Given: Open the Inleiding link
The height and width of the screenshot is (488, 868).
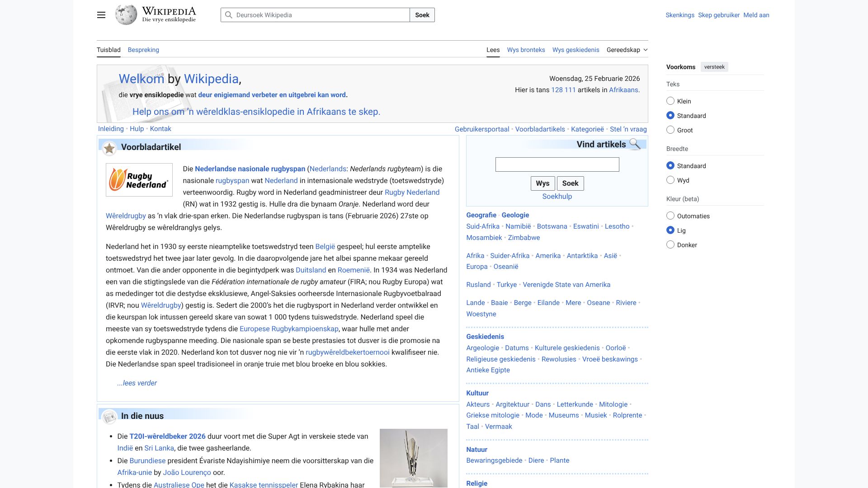Looking at the screenshot, I should [111, 129].
